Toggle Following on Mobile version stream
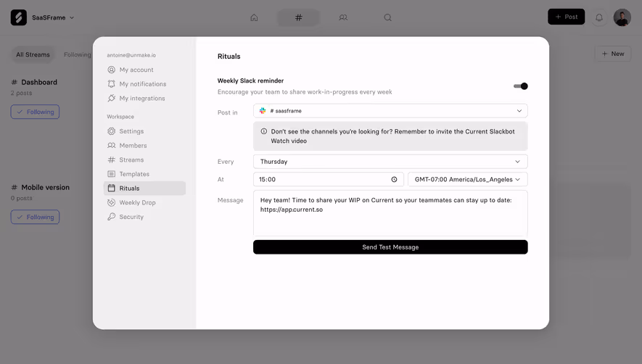Image resolution: width=642 pixels, height=364 pixels. point(36,217)
